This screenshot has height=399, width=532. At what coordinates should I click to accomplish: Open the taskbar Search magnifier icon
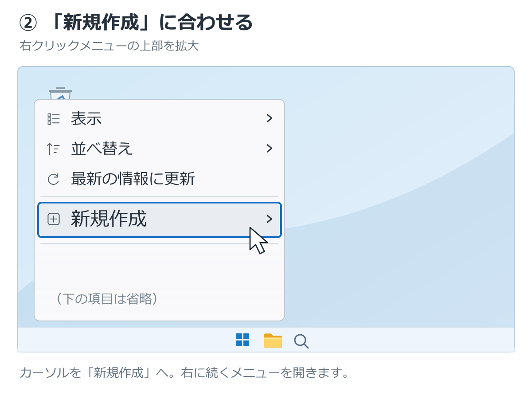(x=301, y=341)
